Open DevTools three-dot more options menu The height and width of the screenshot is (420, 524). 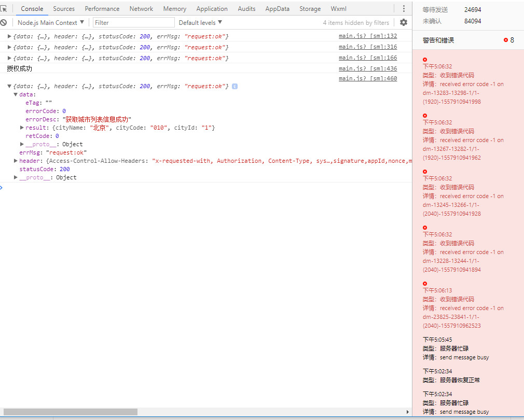point(404,9)
